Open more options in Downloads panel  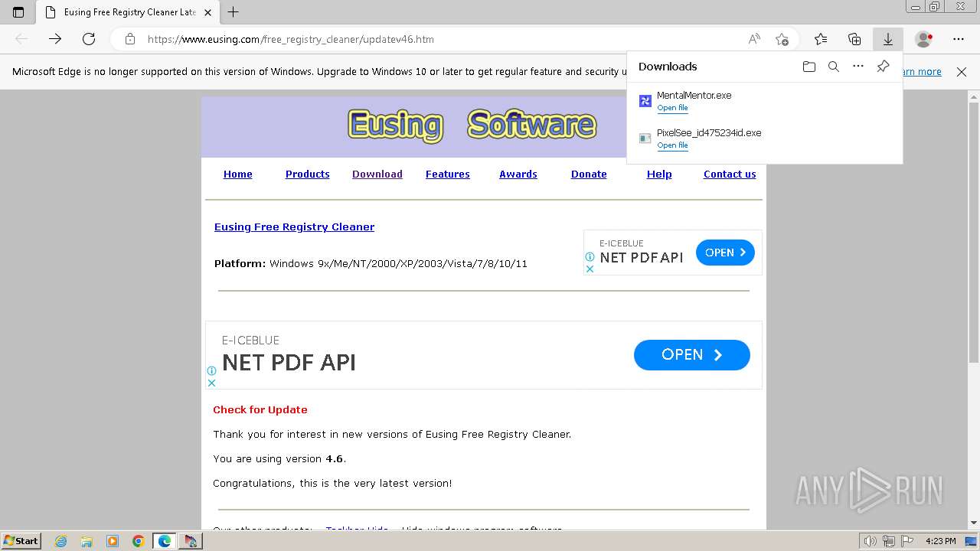858,67
